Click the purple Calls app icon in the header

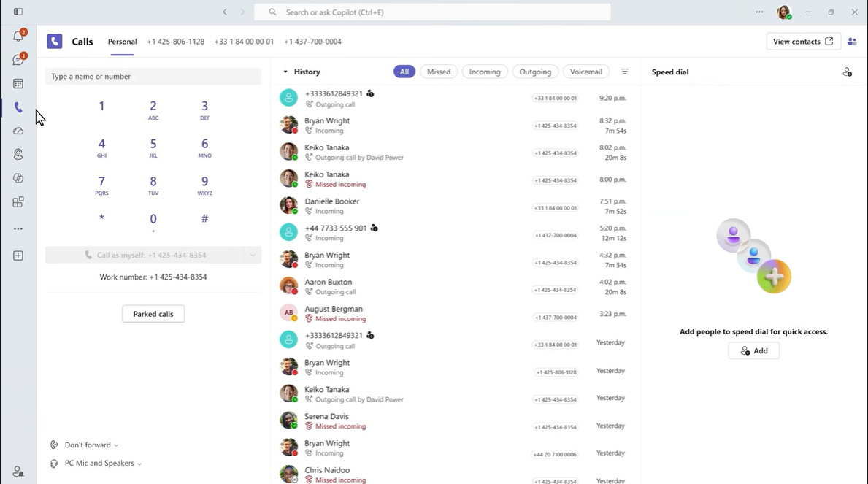(x=55, y=42)
